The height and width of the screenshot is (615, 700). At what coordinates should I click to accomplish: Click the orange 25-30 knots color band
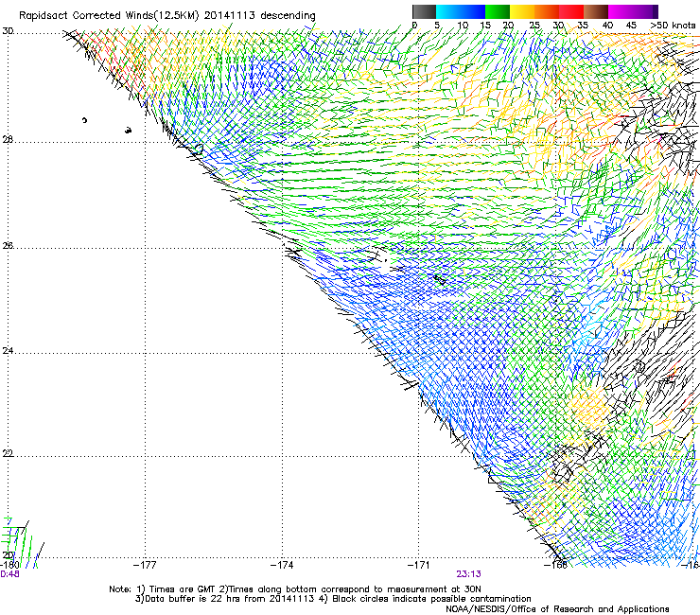tap(547, 11)
